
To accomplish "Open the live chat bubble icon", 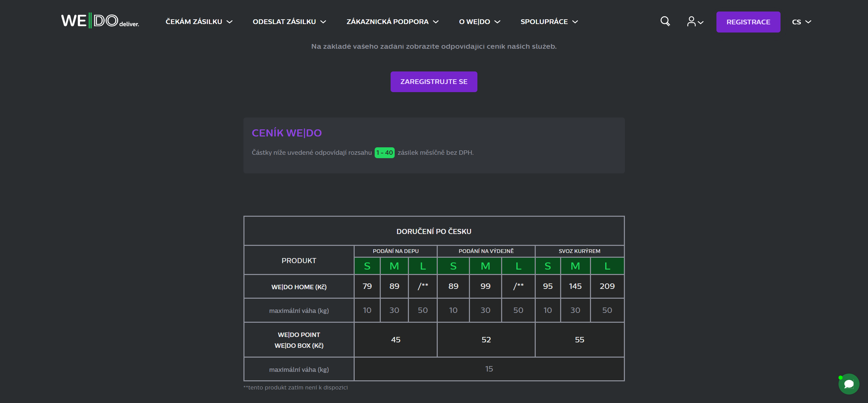I will (849, 384).
